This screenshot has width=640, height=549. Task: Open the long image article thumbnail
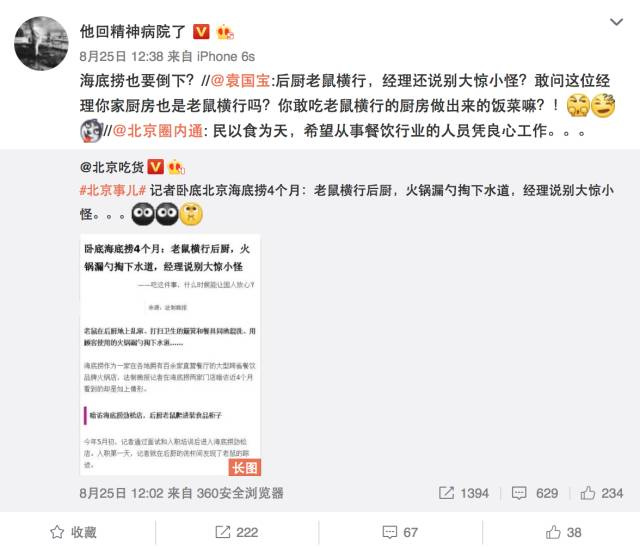coord(170,355)
